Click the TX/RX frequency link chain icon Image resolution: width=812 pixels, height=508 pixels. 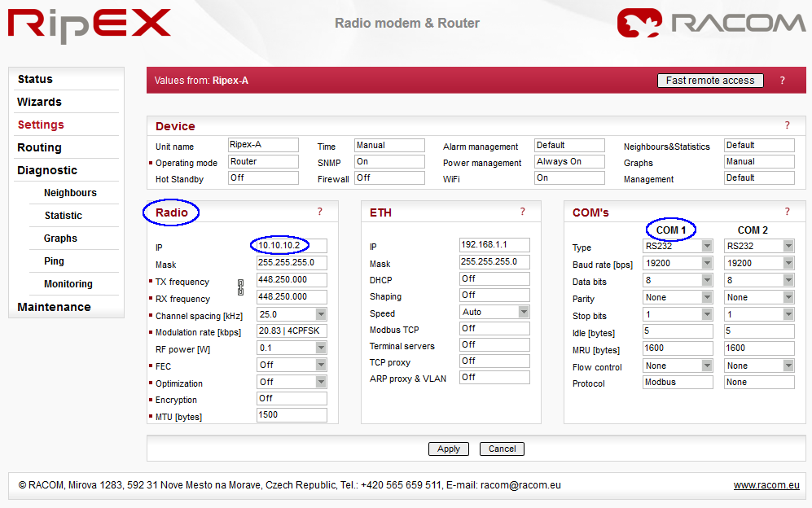tap(240, 287)
